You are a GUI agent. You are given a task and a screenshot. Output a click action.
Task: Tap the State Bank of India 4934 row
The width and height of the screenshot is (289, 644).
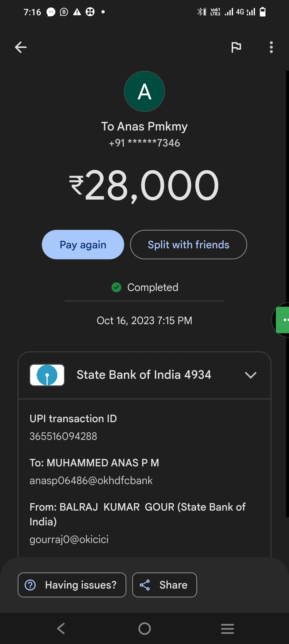pos(144,375)
